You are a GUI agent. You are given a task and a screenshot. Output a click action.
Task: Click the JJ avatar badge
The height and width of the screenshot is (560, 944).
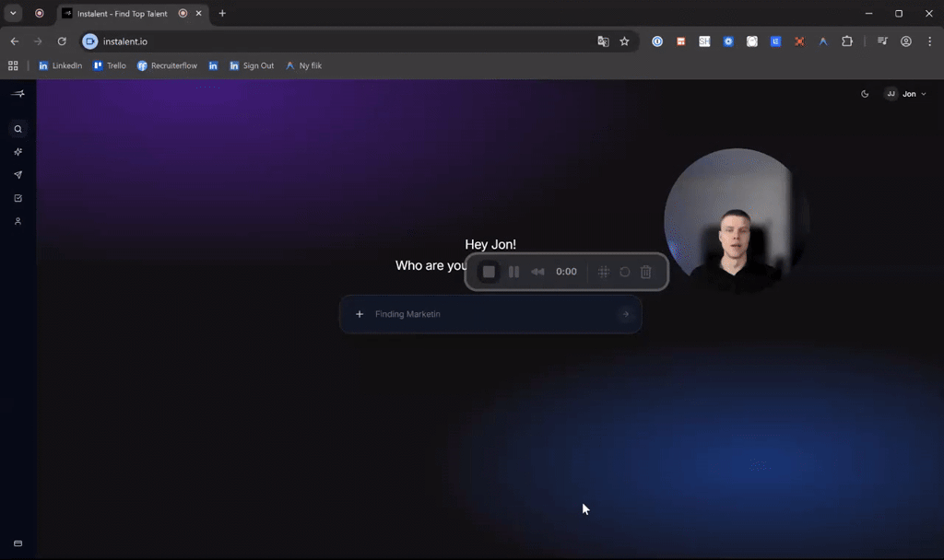891,94
